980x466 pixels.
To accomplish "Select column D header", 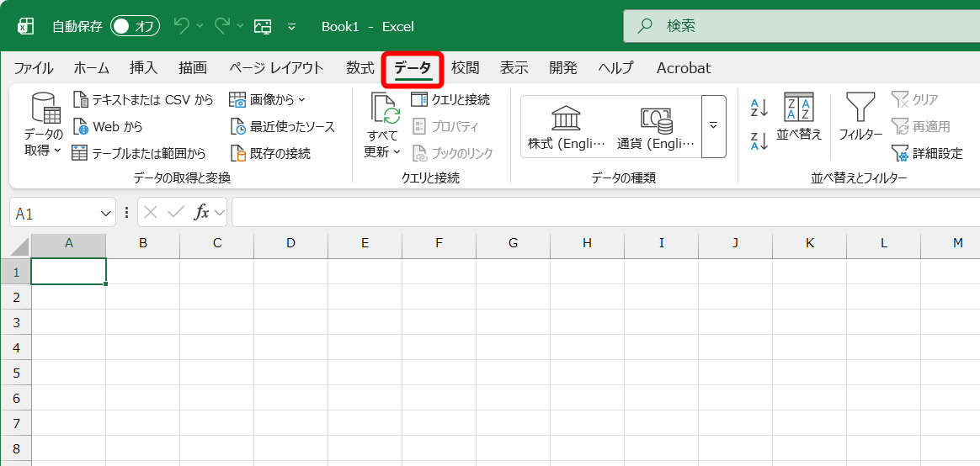I will pos(290,244).
